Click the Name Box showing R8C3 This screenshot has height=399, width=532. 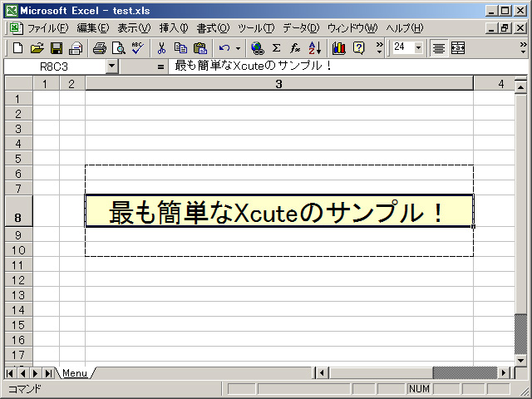pyautogui.click(x=54, y=66)
